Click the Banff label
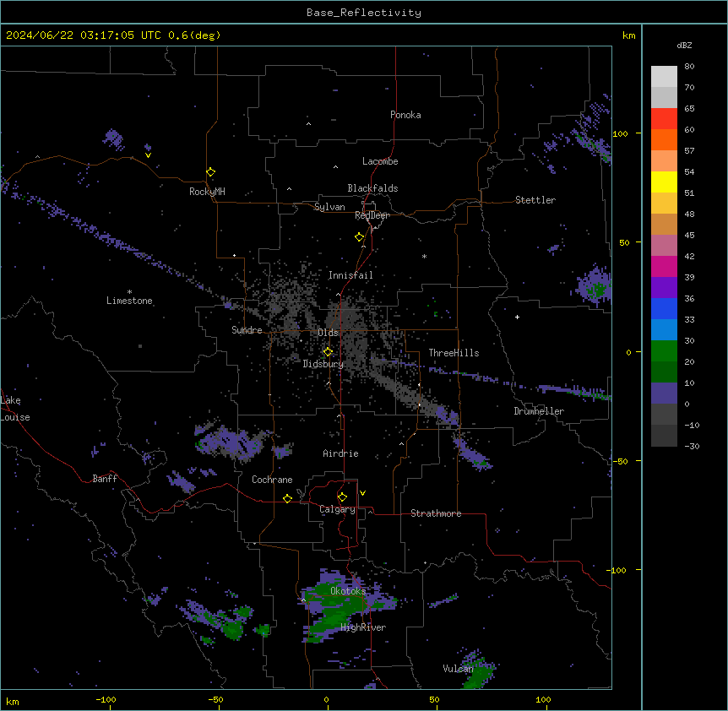 tap(105, 479)
